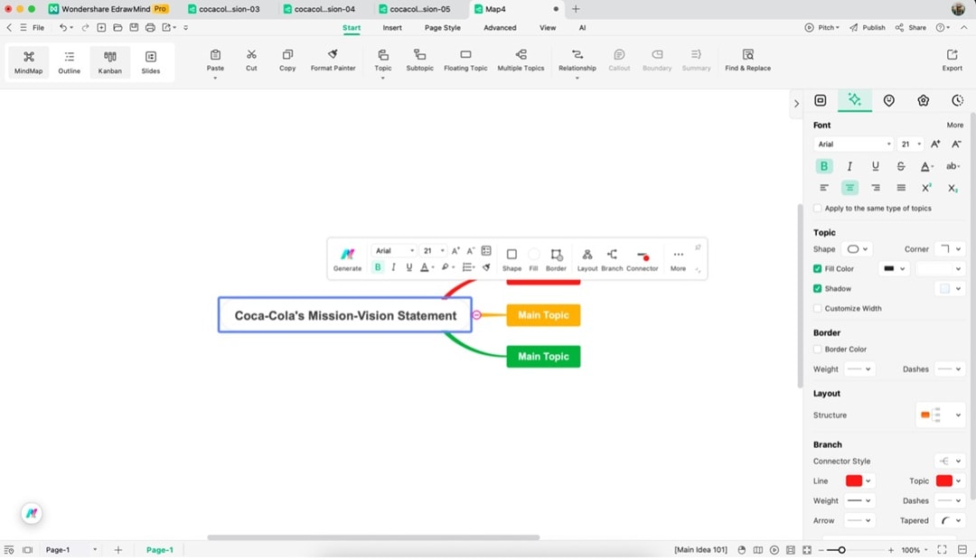Open the theme panel tab in sidebar

click(x=923, y=100)
